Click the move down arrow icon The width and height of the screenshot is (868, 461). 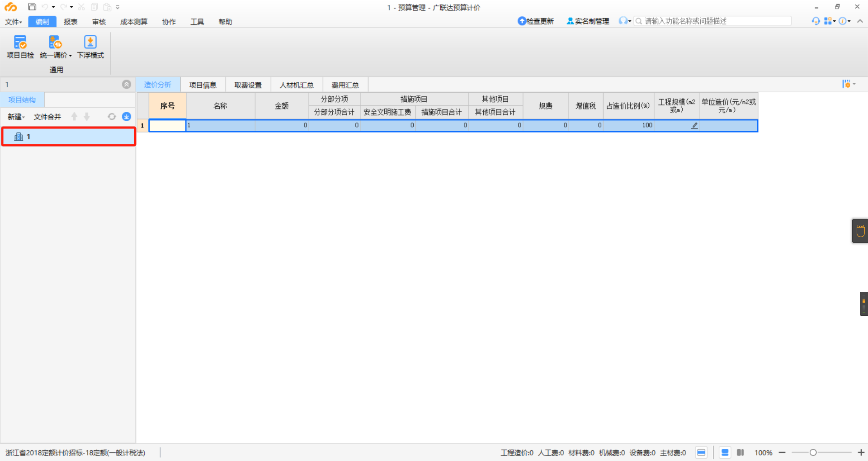[87, 117]
